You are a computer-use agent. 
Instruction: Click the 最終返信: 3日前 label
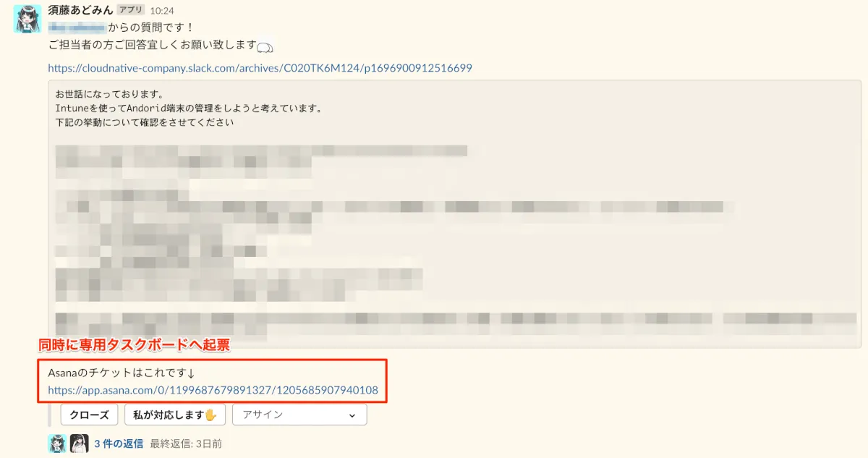[186, 444]
